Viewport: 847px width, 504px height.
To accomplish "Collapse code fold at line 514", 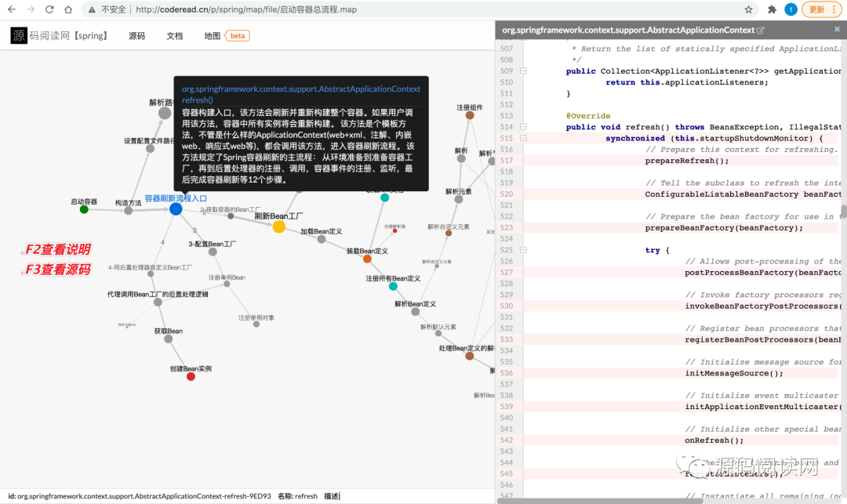I will (x=523, y=127).
